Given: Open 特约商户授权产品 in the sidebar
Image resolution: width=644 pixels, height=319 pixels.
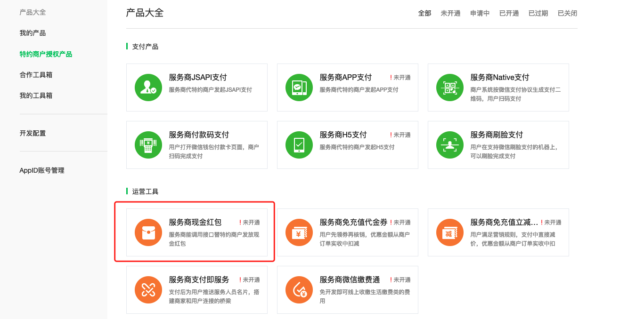Looking at the screenshot, I should [46, 54].
